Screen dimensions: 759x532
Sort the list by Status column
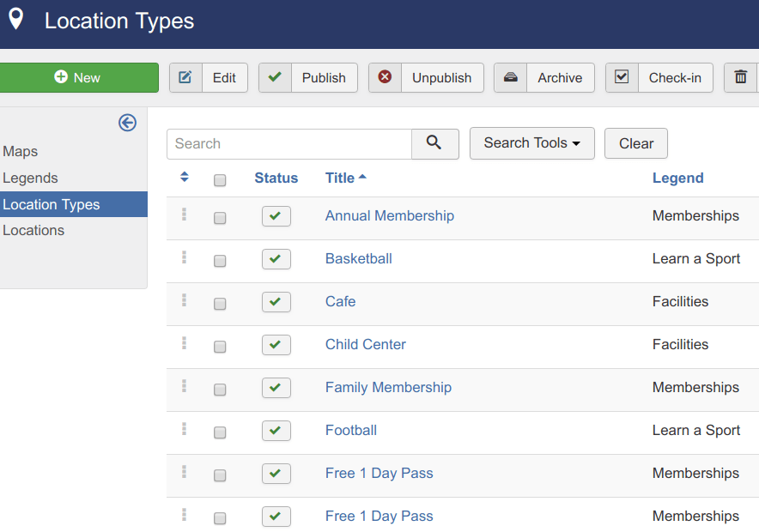click(276, 178)
